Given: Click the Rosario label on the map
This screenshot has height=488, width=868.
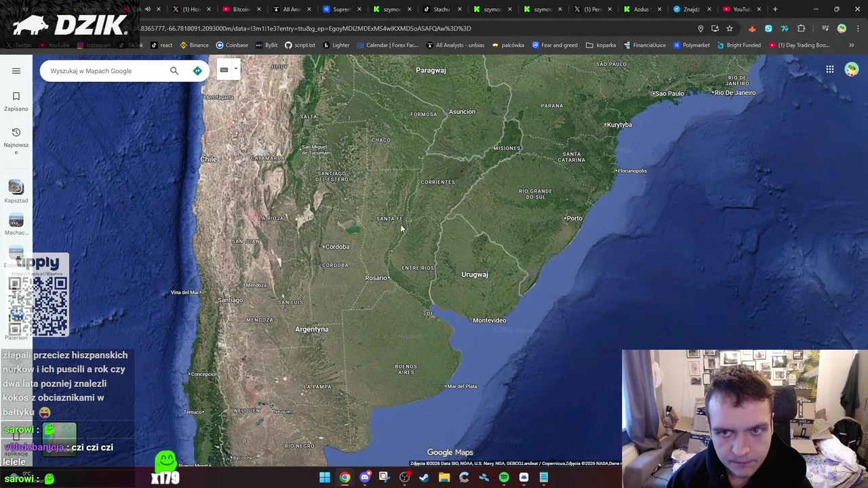Looking at the screenshot, I should [x=376, y=278].
